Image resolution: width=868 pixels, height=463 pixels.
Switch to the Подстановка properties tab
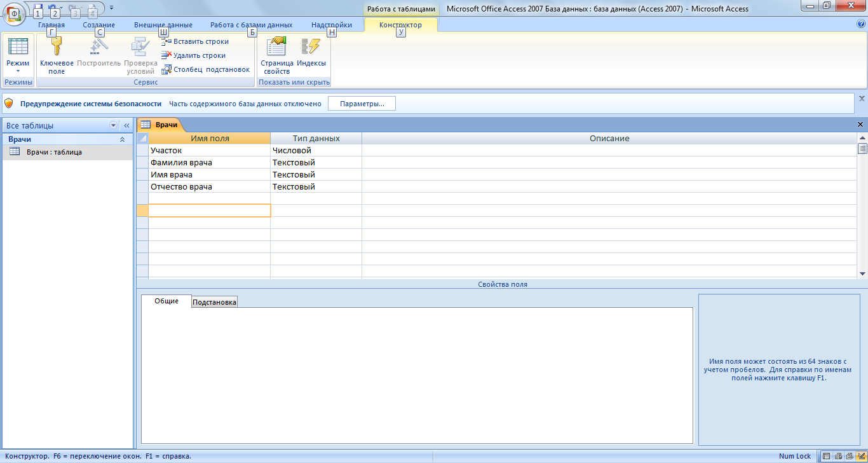[214, 302]
